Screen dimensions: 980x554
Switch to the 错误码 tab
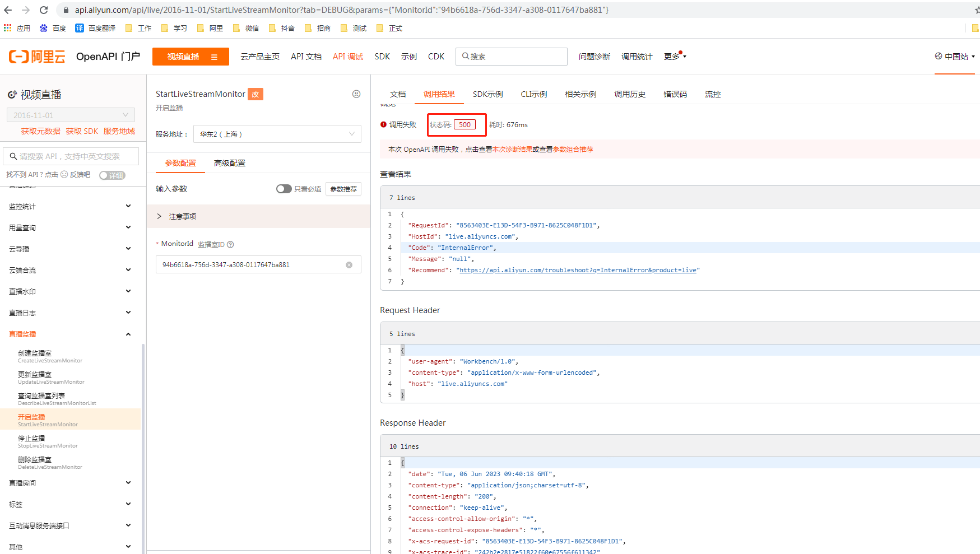(x=675, y=94)
